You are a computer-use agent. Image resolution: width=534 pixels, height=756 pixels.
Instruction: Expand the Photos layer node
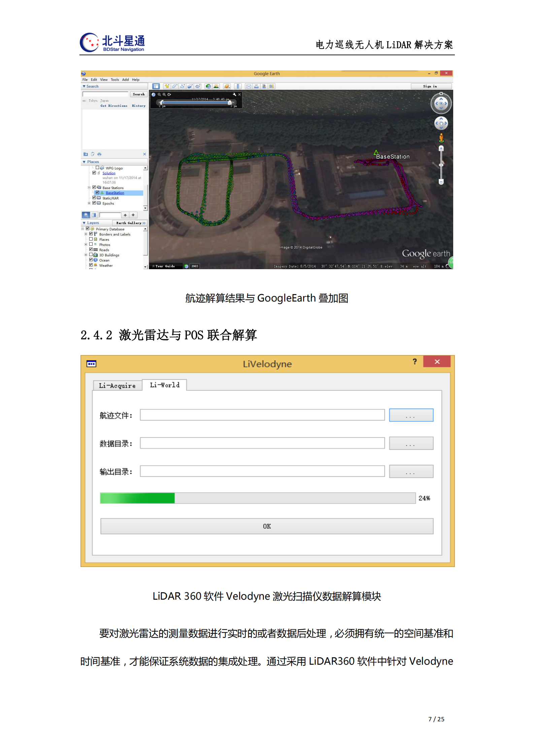[x=86, y=245]
